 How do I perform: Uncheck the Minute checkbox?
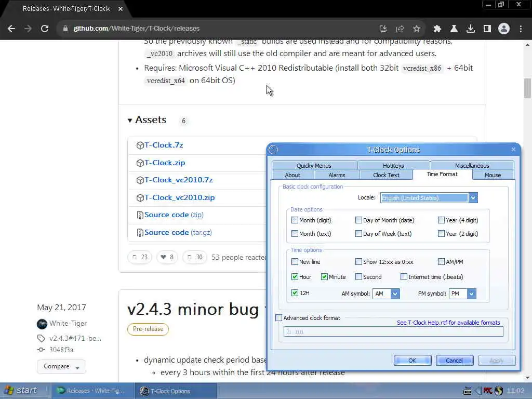click(324, 277)
